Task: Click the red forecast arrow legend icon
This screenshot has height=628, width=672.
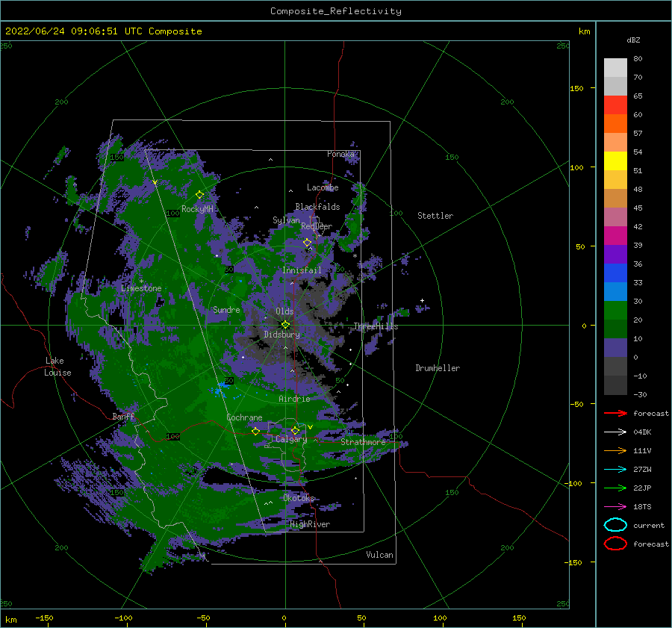Action: [615, 413]
